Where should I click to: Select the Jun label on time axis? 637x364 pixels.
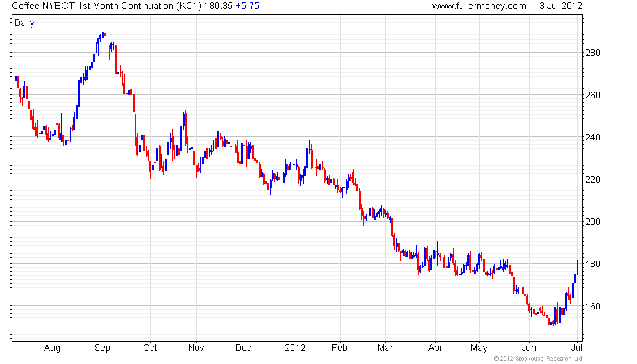[x=528, y=348]
